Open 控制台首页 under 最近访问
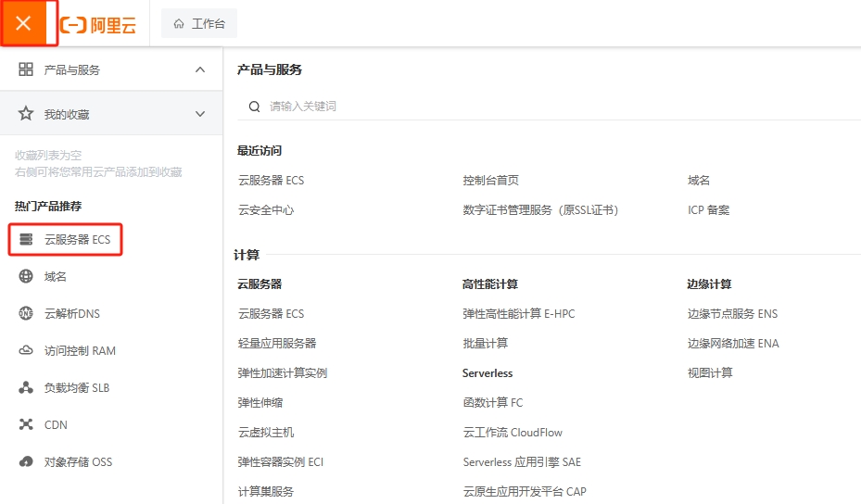 click(x=490, y=180)
